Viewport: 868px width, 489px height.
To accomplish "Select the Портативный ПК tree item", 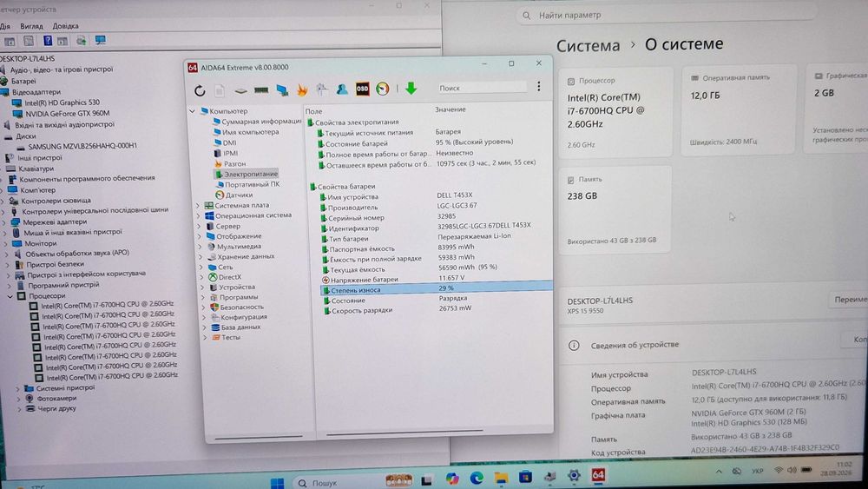I will click(x=248, y=184).
